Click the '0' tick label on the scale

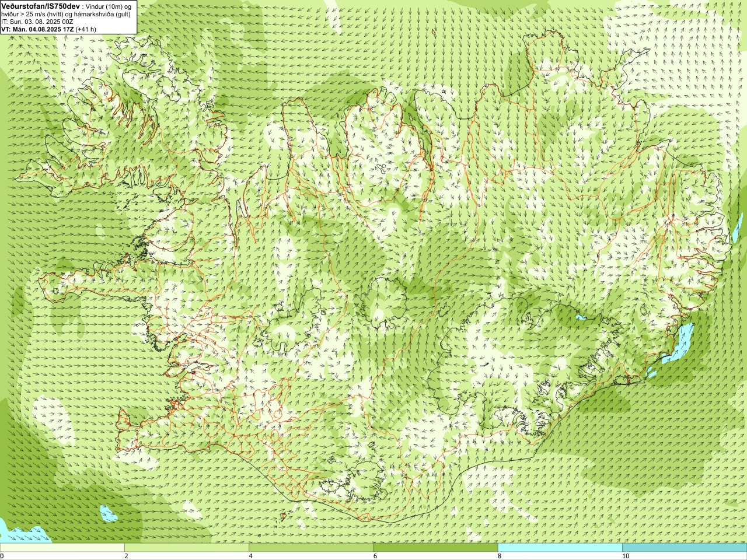2,556
